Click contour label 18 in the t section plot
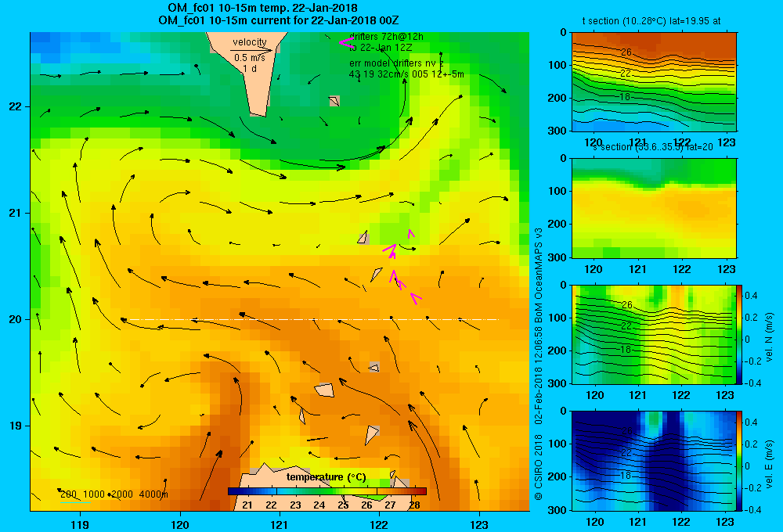This screenshot has height=532, width=783. (625, 96)
